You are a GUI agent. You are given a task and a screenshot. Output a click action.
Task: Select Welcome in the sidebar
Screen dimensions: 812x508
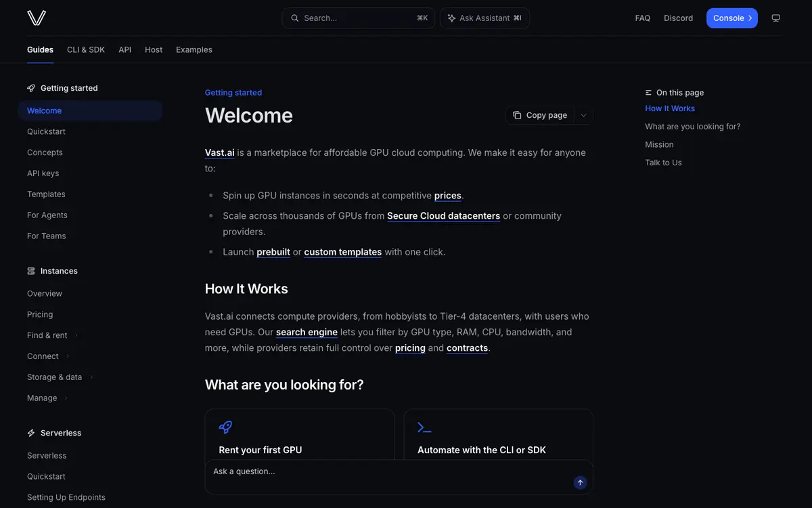point(90,110)
